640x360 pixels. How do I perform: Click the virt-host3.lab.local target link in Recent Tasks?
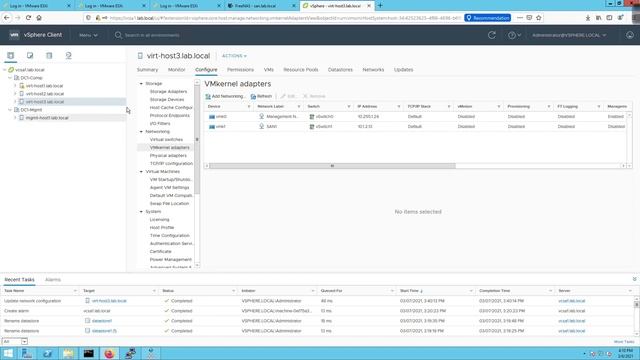click(109, 301)
